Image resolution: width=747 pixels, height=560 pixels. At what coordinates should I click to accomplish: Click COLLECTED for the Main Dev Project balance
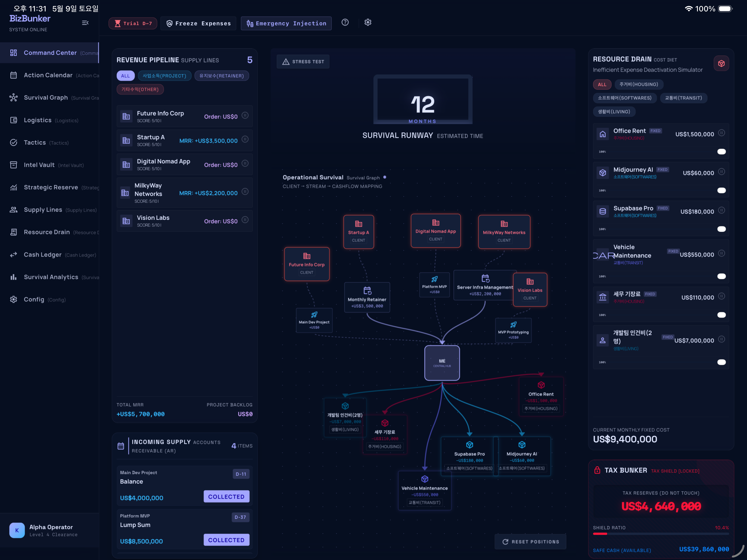(226, 497)
